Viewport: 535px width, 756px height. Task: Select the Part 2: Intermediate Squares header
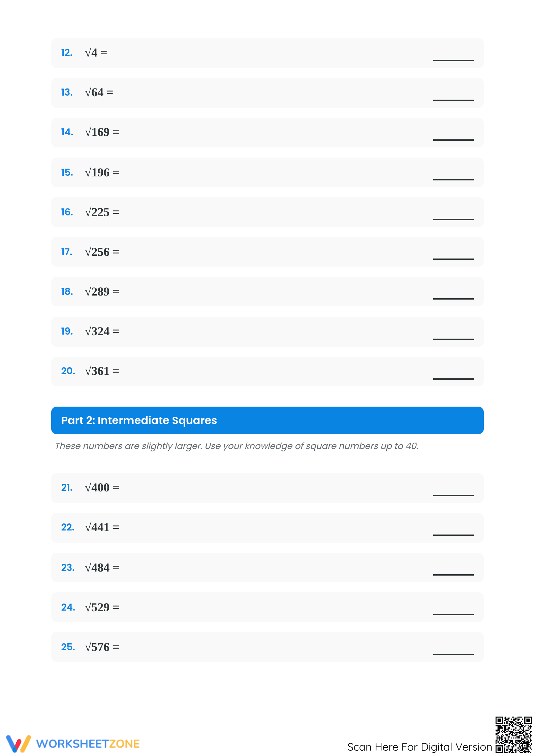coord(267,420)
